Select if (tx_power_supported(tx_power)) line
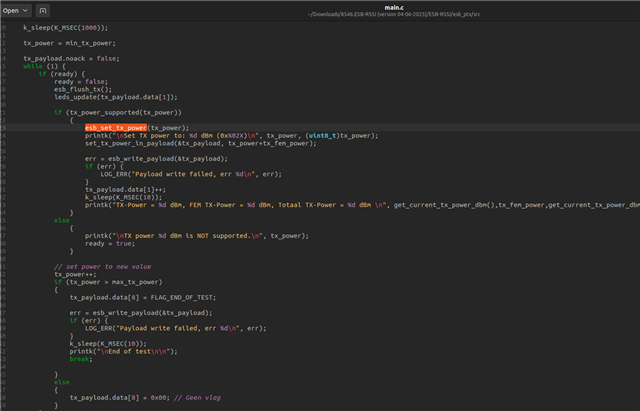The image size is (640, 411). click(118, 113)
